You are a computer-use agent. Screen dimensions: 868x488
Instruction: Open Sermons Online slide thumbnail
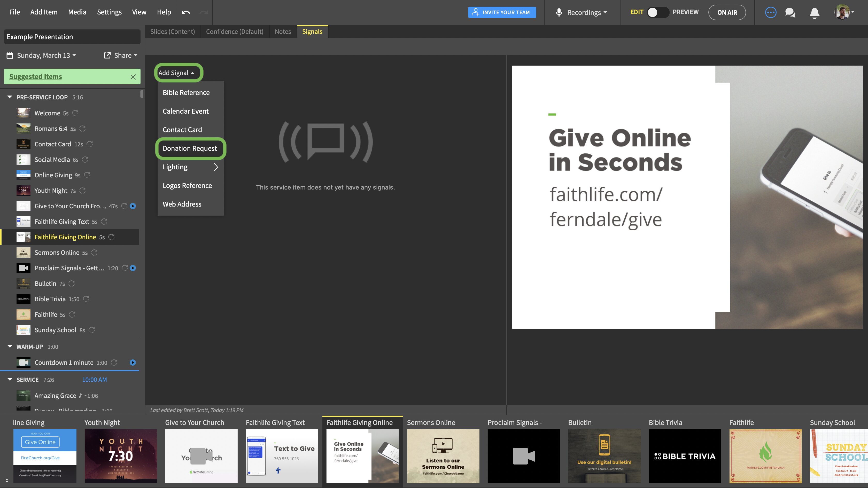(443, 456)
